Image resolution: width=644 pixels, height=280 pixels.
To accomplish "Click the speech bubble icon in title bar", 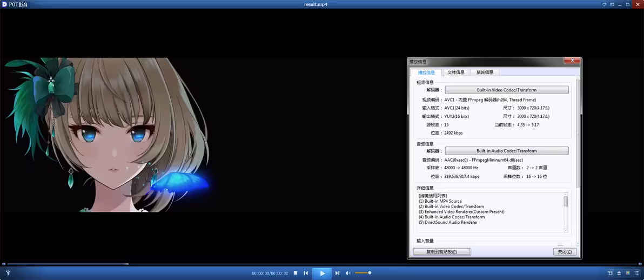I will [604, 4].
